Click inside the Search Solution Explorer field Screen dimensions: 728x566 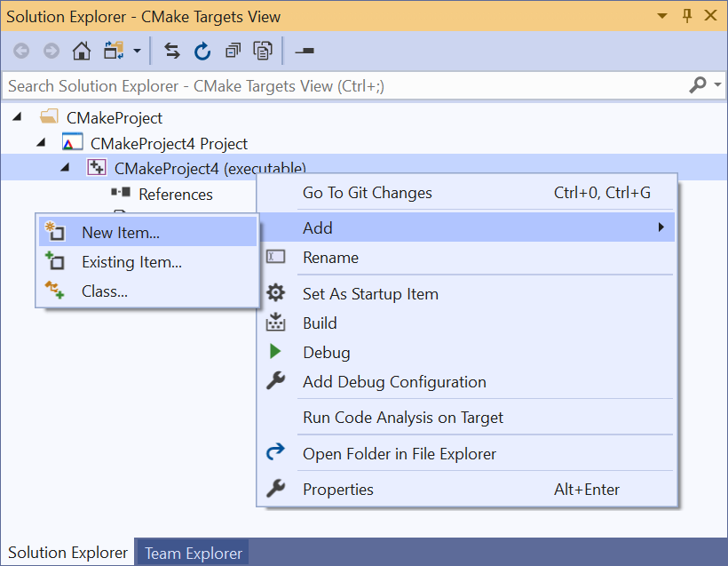tap(266, 84)
